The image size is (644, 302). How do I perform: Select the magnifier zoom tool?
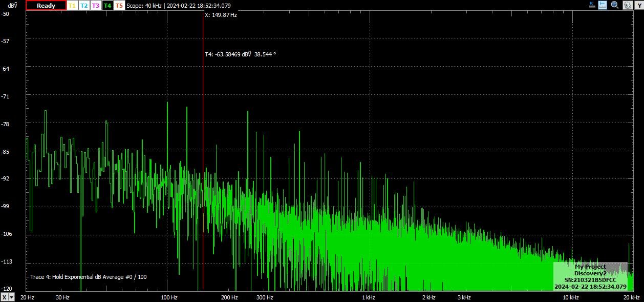point(614,5)
